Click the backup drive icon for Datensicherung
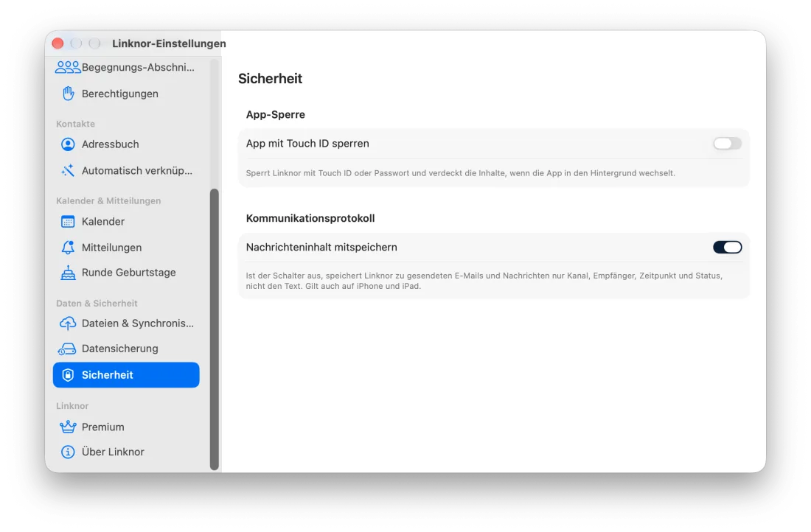The width and height of the screenshot is (811, 532). click(66, 349)
